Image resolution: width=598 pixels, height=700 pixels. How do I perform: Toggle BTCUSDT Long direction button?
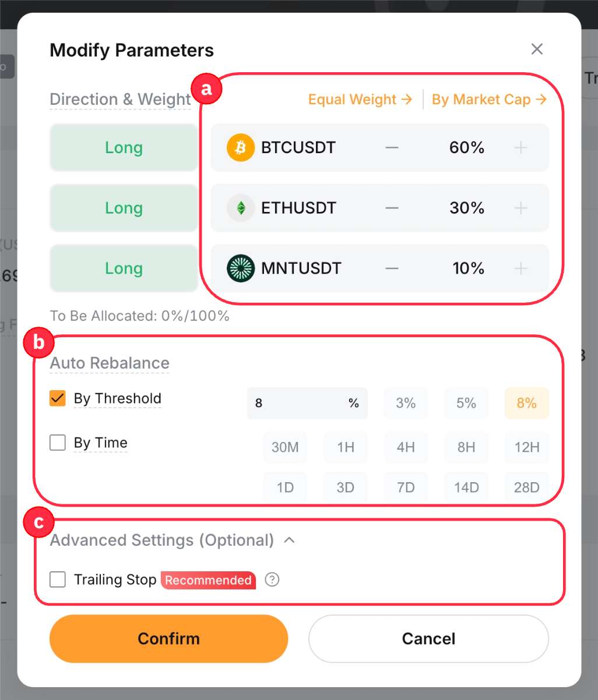pos(124,148)
